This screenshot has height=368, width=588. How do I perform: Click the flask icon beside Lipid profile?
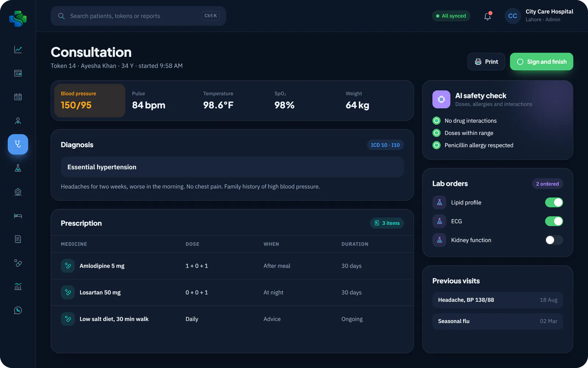coord(440,202)
